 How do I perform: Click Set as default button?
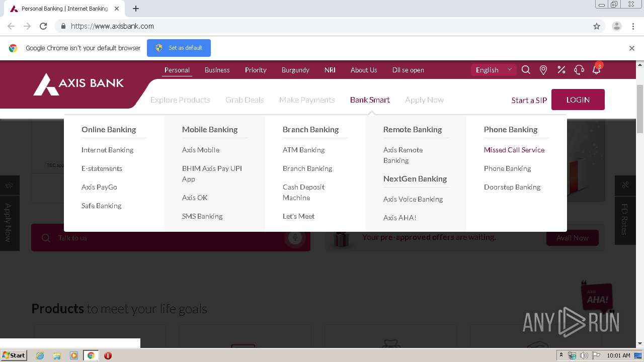coord(179,48)
